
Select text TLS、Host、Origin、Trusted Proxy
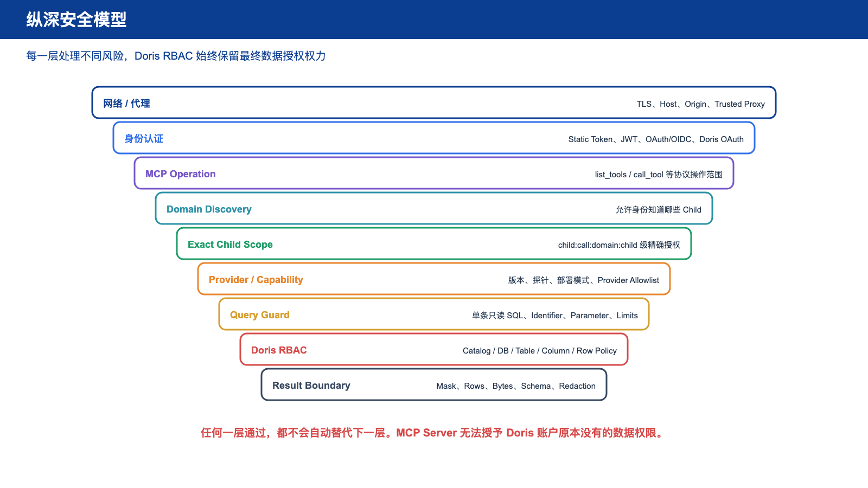click(x=700, y=104)
